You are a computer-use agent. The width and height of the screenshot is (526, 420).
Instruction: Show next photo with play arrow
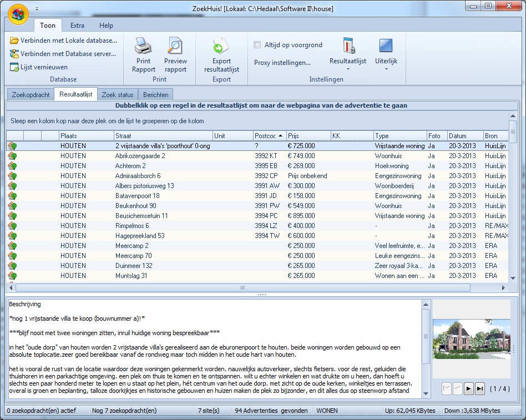469,388
